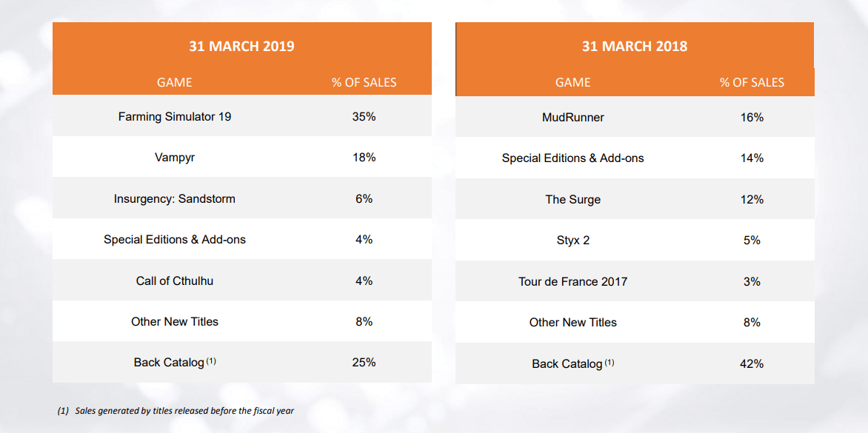The image size is (868, 433).
Task: Select the 6% sales value
Action: pos(364,199)
